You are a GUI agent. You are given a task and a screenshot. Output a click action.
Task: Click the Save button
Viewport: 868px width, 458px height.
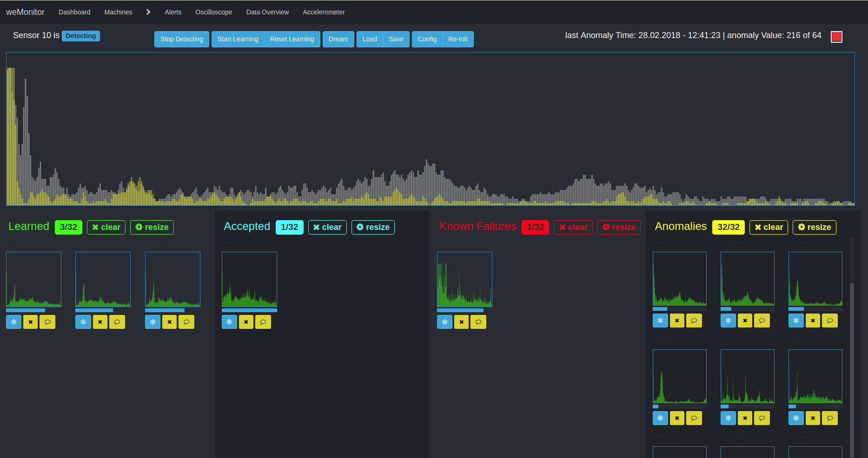396,39
